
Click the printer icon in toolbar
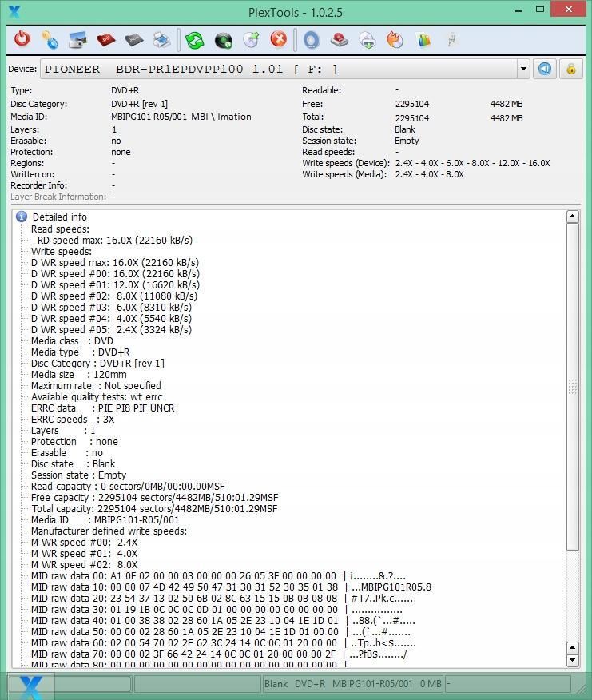161,40
